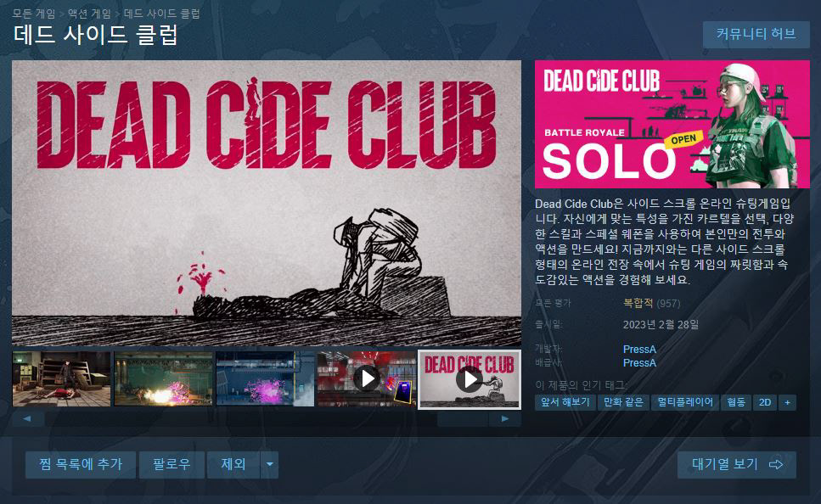The image size is (821, 504).
Task: Select the 모든 게임 breadcrumb link
Action: [34, 14]
